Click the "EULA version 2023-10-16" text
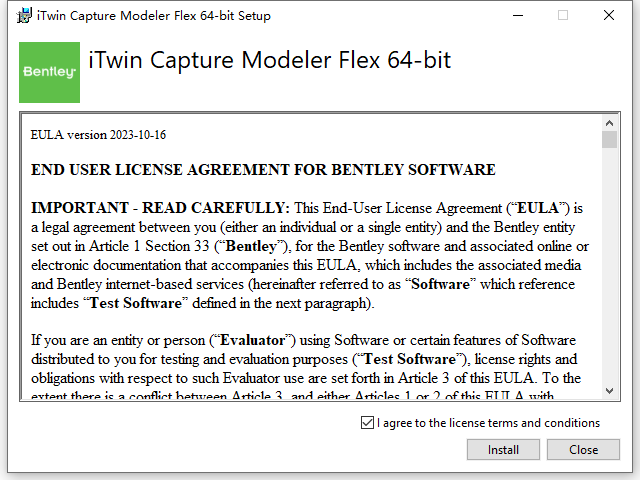This screenshot has width=640, height=480. coord(98,135)
